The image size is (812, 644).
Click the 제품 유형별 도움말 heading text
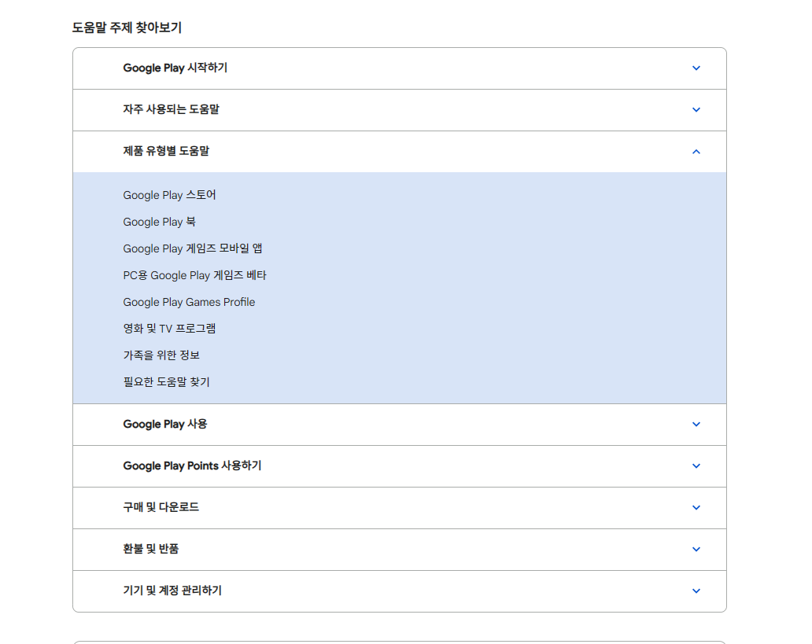[166, 151]
